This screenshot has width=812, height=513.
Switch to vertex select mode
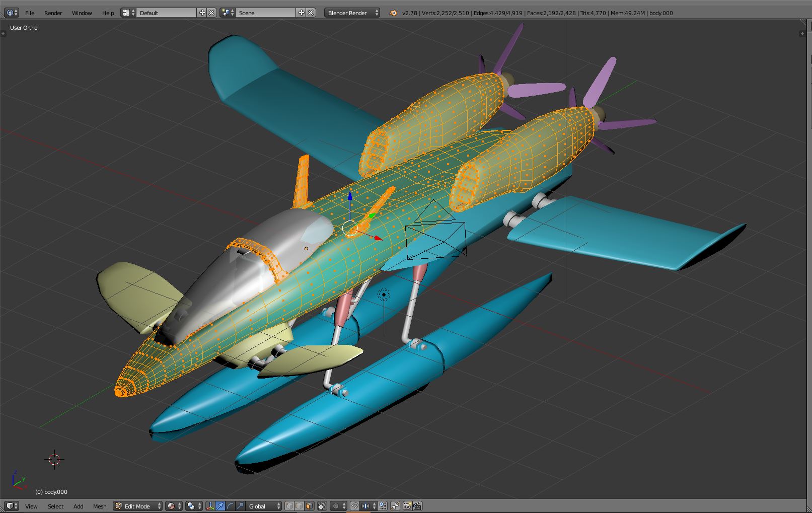289,506
